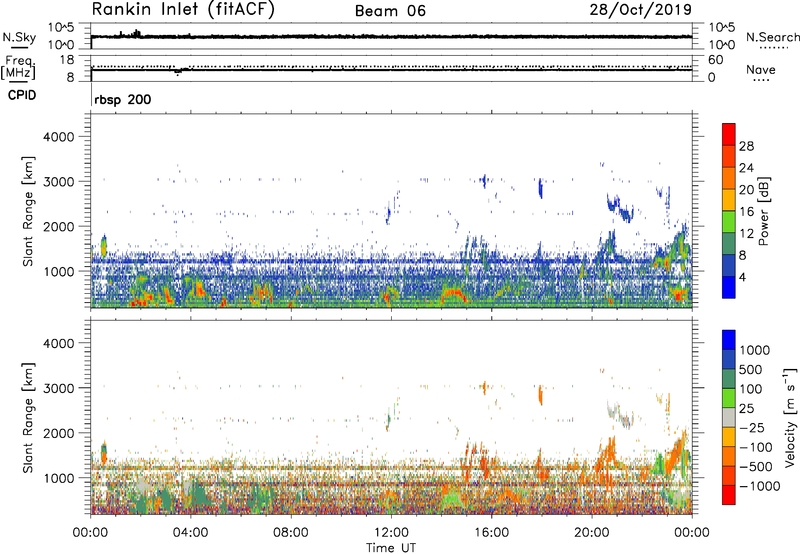The width and height of the screenshot is (800, 554).
Task: Pick the dark blue 4–8 dB Power segment
Action: 729,266
